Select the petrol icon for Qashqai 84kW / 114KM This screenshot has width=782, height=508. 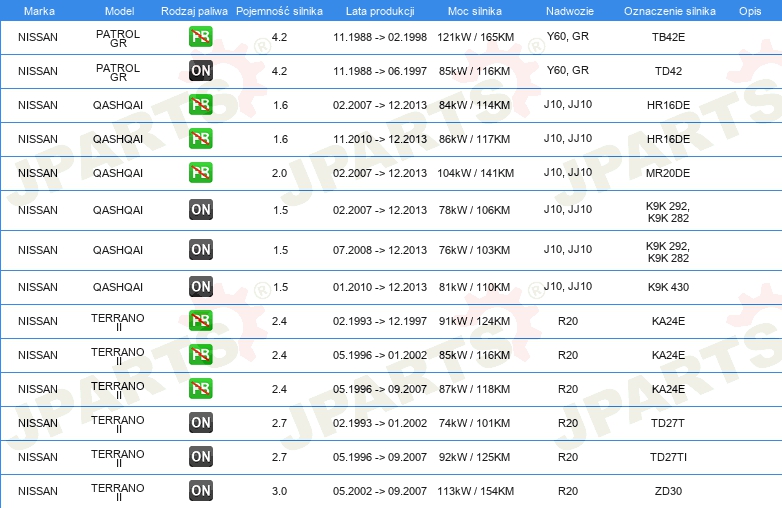200,104
